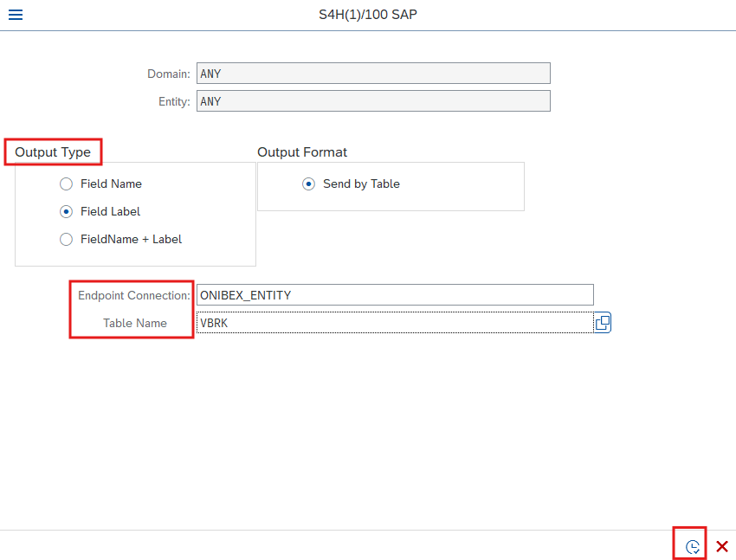Click the S4H(1)/100 SAP title text
Image resolution: width=736 pixels, height=560 pixels.
coord(368,15)
